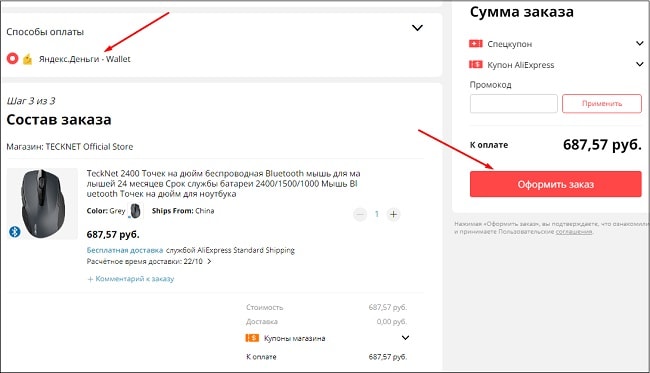This screenshot has height=373, width=650.
Task: Click the Применить button
Action: 601,104
